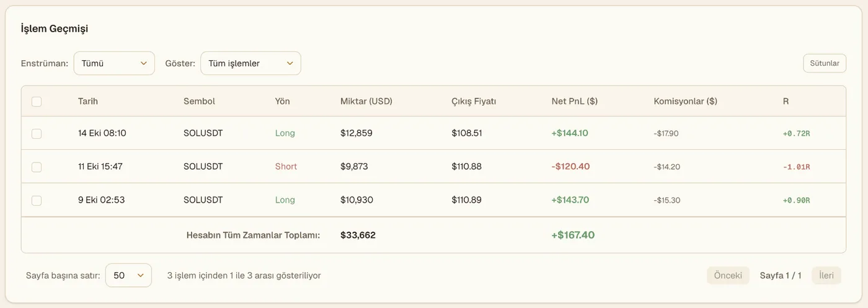This screenshot has height=308, width=868.
Task: Click the Yön column header
Action: click(x=282, y=101)
